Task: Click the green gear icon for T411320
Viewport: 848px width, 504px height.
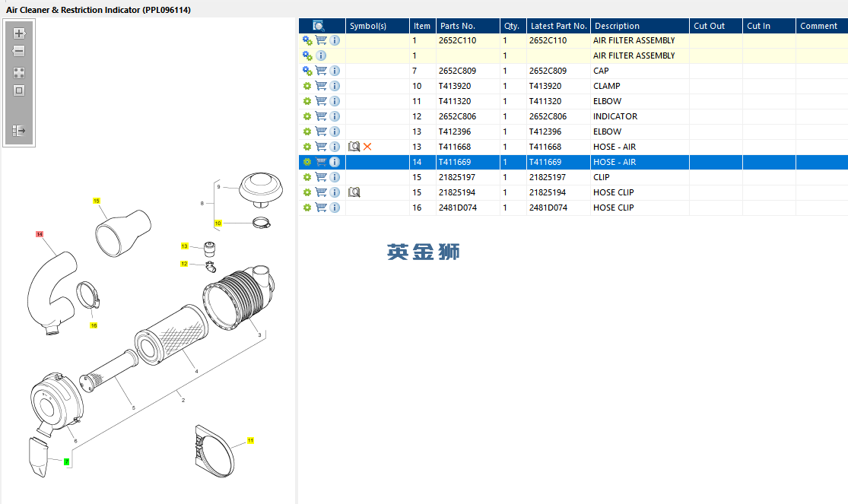Action: click(307, 101)
